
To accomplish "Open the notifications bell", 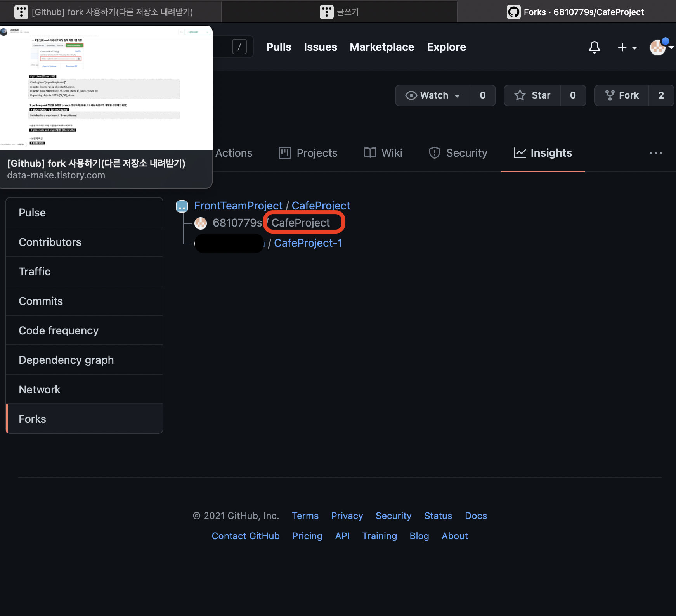I will tap(594, 47).
